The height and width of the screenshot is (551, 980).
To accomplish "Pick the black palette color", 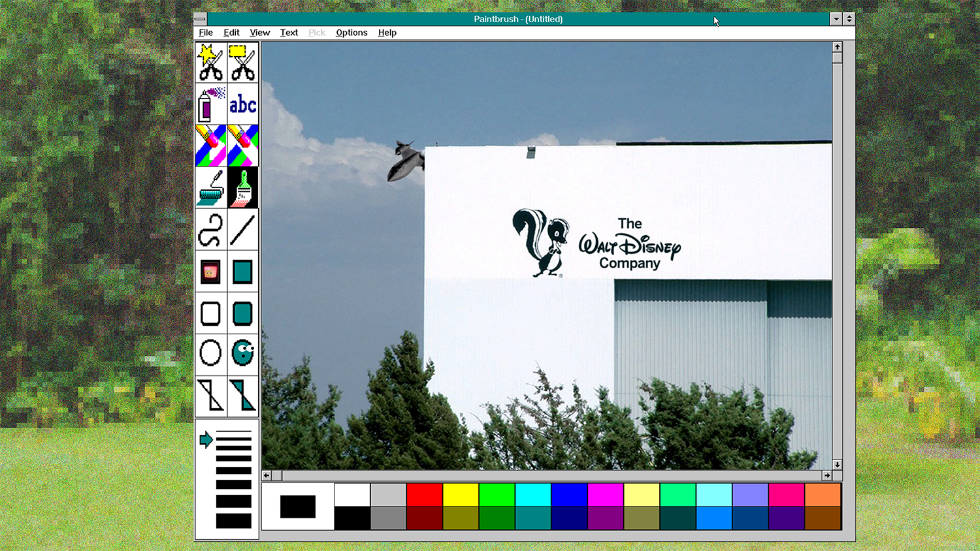I will 352,518.
